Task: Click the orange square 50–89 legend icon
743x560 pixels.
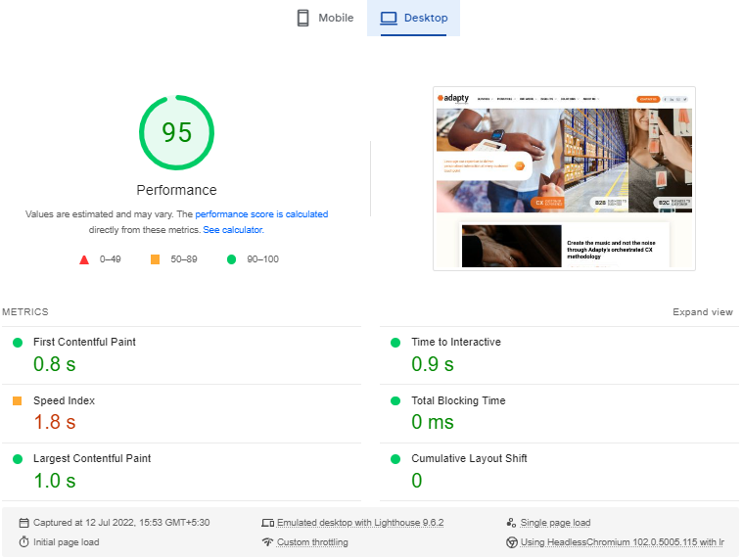Action: tap(155, 259)
